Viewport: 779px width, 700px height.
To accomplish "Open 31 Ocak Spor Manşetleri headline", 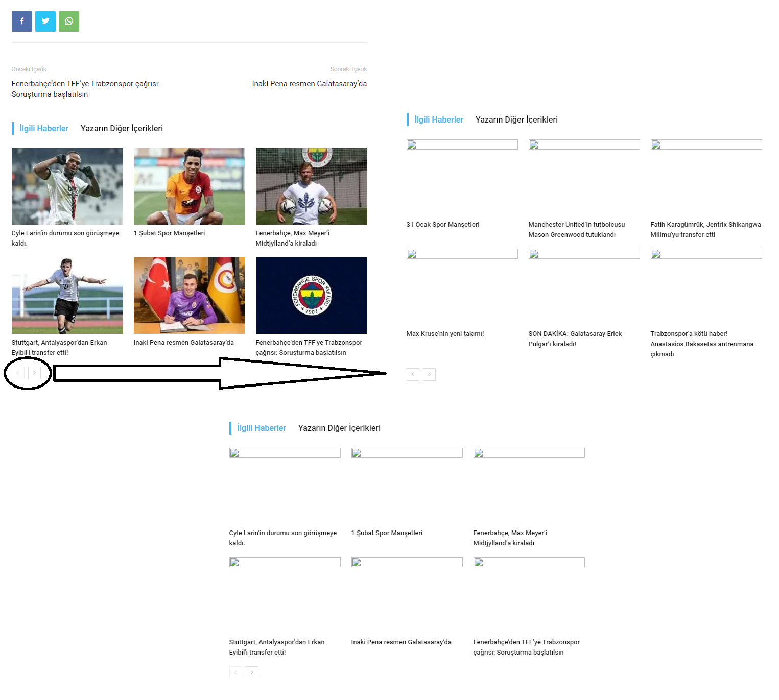I will pyautogui.click(x=443, y=225).
